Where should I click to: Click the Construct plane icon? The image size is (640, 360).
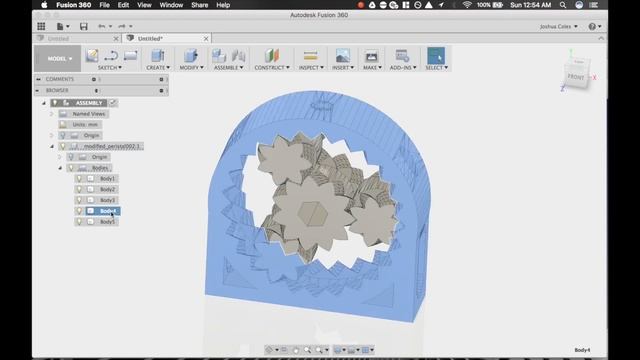(271, 56)
